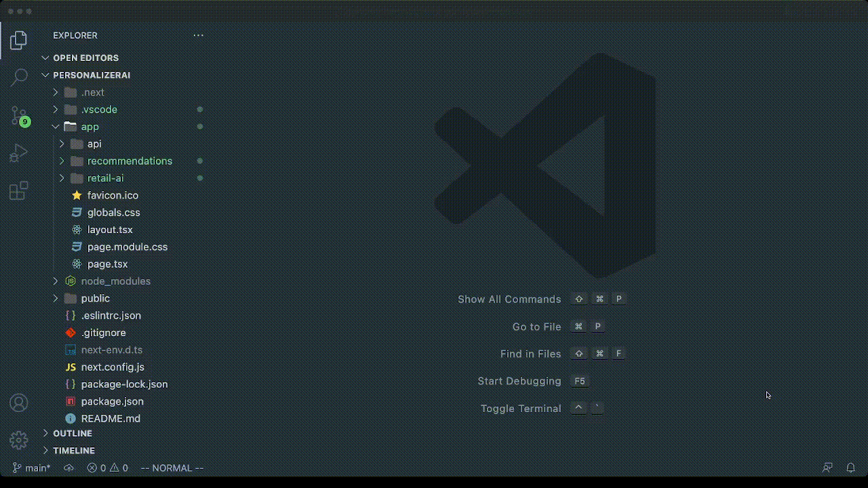Click the TS icon beside next-env.d.ts
Screen dimensions: 868x488
pos(71,350)
